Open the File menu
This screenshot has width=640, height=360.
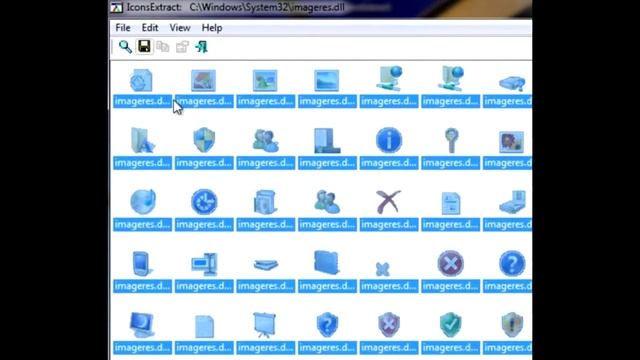click(123, 28)
